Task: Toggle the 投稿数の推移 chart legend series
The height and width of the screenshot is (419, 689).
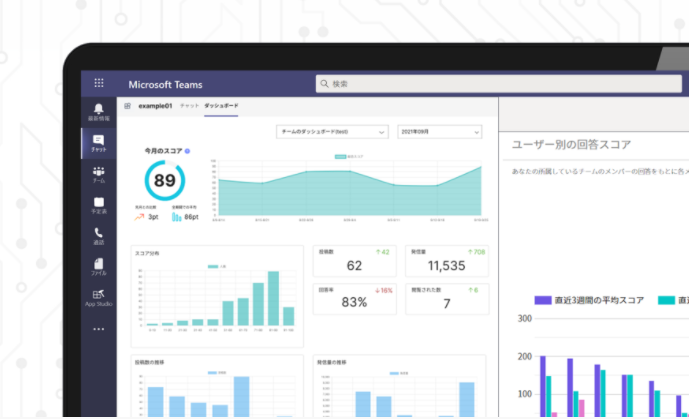Action: 217,372
